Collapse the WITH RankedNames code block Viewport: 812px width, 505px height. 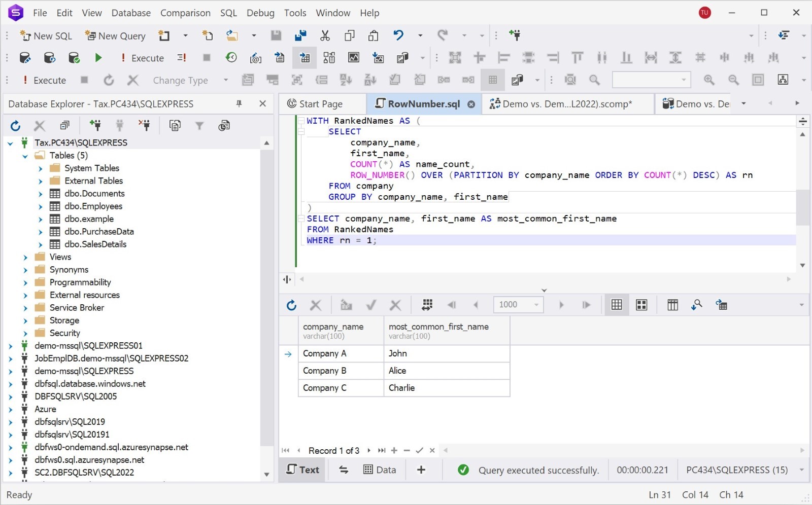click(301, 121)
